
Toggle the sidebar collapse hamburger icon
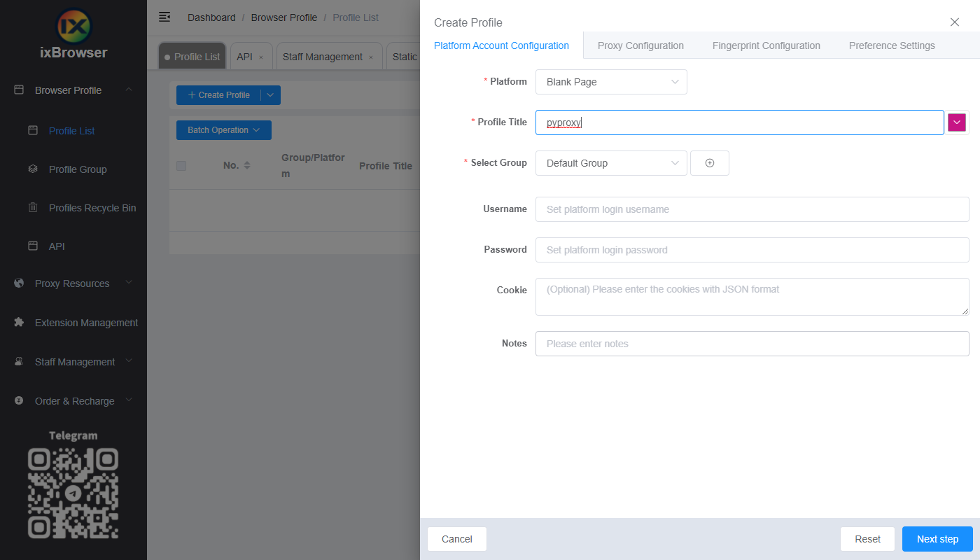[164, 17]
